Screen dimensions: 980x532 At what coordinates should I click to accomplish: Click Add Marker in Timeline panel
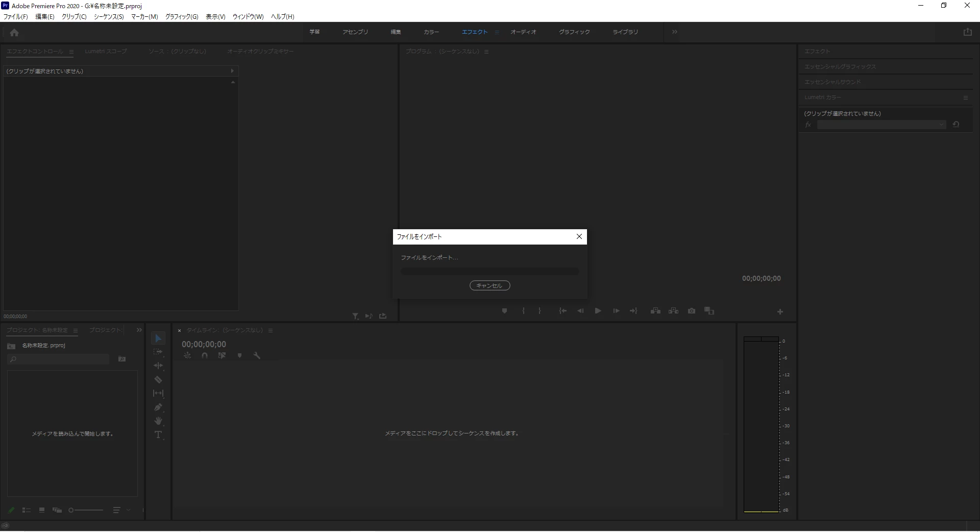pyautogui.click(x=239, y=356)
